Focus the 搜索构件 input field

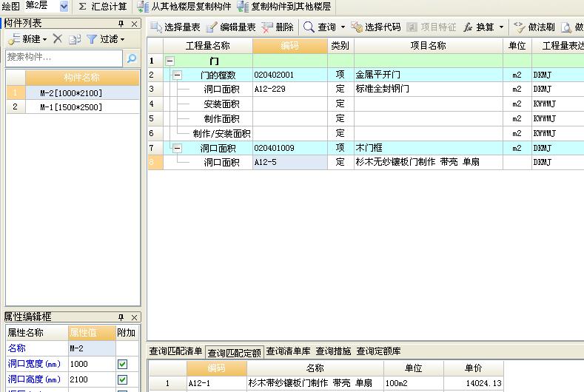pos(64,58)
